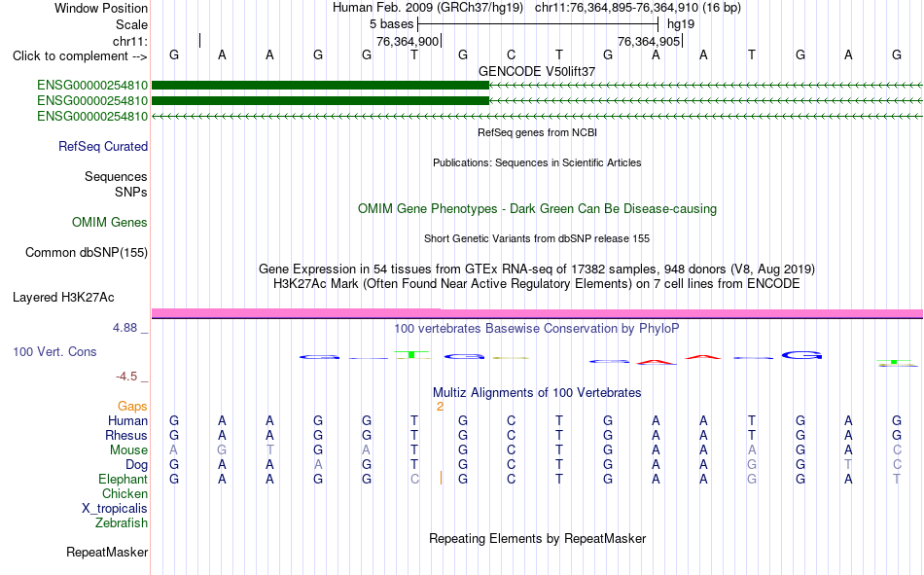Select the Human alignment row label

127,420
